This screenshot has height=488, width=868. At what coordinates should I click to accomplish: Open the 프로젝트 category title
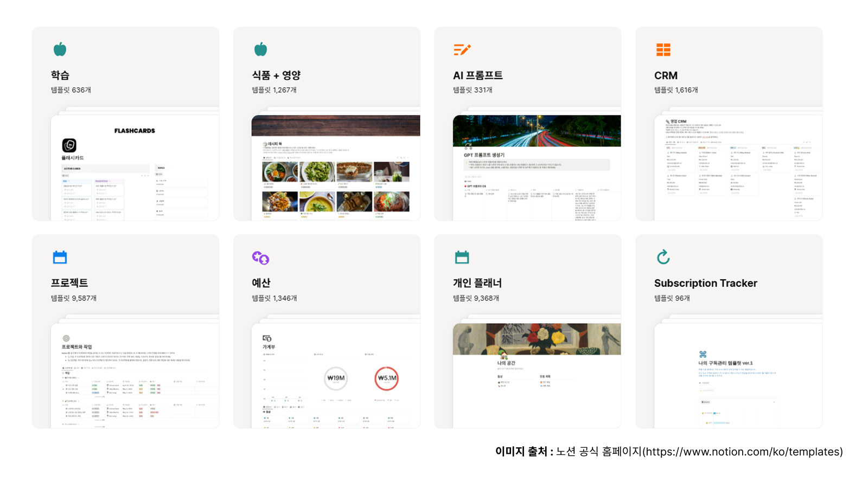(x=69, y=283)
